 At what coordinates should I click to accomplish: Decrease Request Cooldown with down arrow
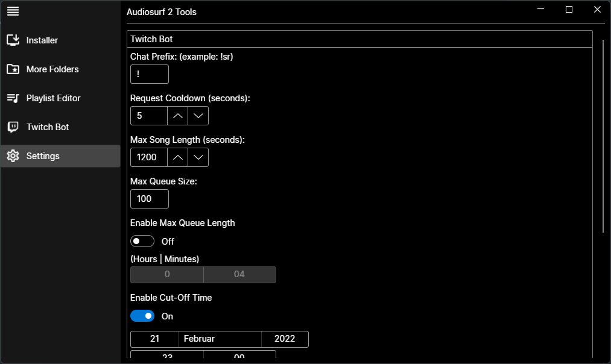pyautogui.click(x=198, y=116)
